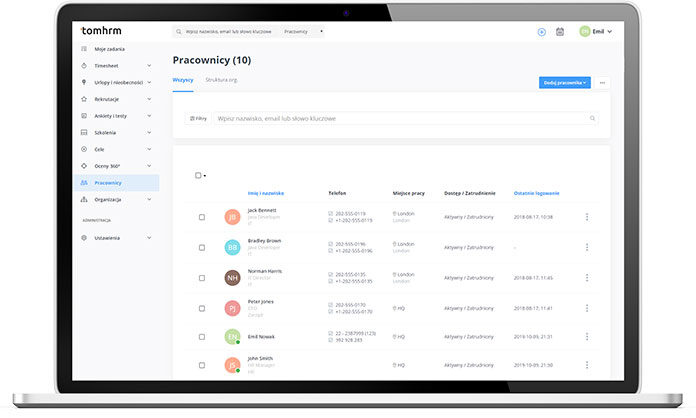Open the more options button beside Dodaj pracownika
The image size is (696, 418).
(x=602, y=82)
